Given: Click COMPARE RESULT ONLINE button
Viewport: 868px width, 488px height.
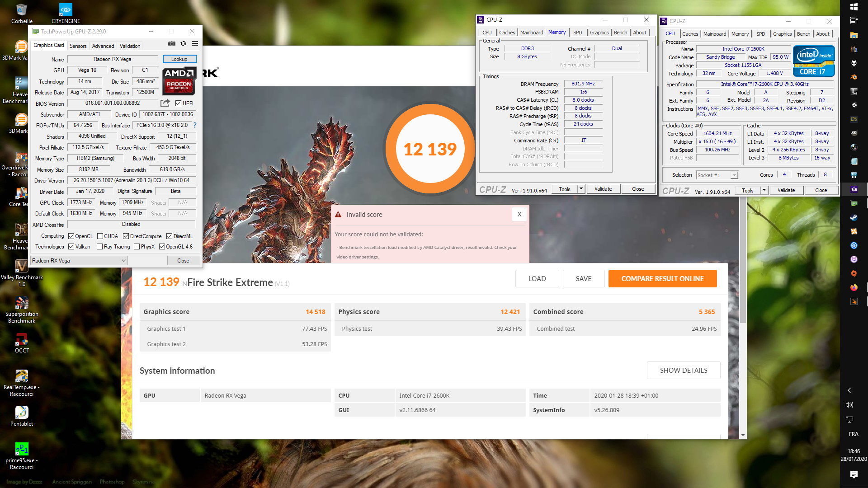Looking at the screenshot, I should pos(662,279).
